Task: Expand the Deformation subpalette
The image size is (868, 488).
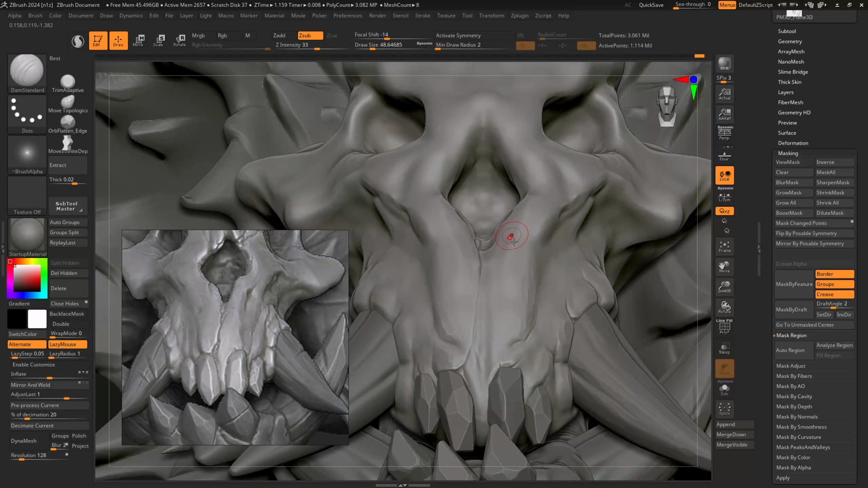Action: (x=793, y=143)
